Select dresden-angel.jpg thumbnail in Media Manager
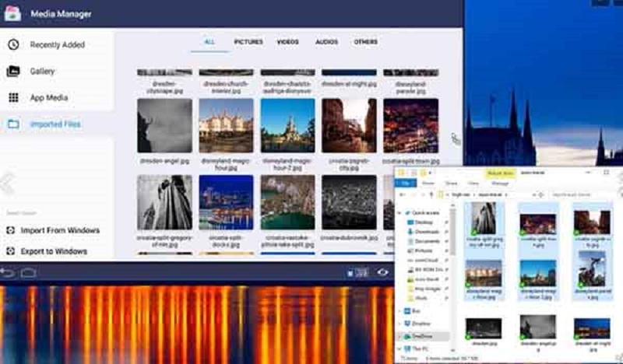Image resolution: width=623 pixels, height=364 pixels. pyautogui.click(x=164, y=126)
